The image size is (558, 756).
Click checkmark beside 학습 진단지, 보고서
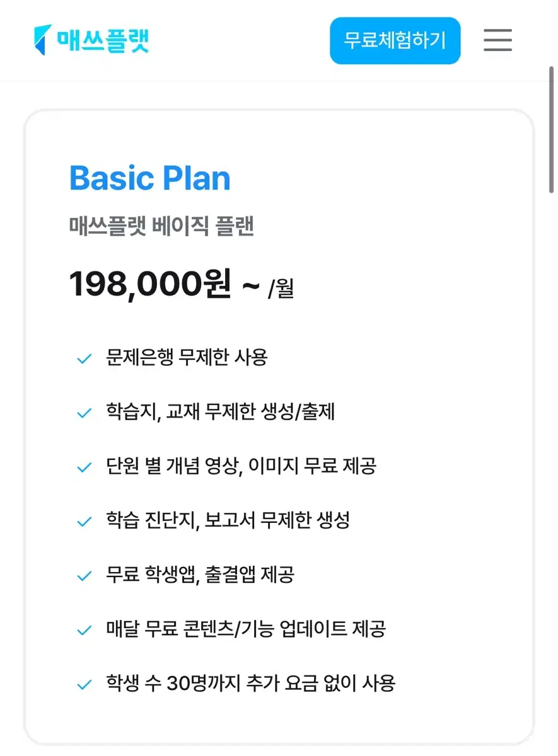[84, 522]
